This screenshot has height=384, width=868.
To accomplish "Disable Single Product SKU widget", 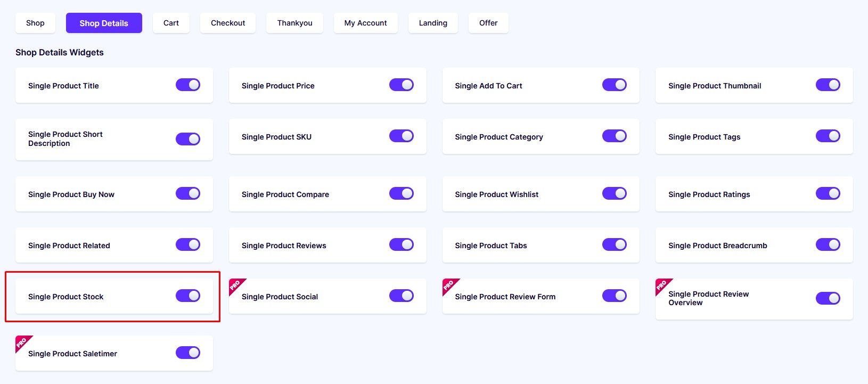I will 402,136.
